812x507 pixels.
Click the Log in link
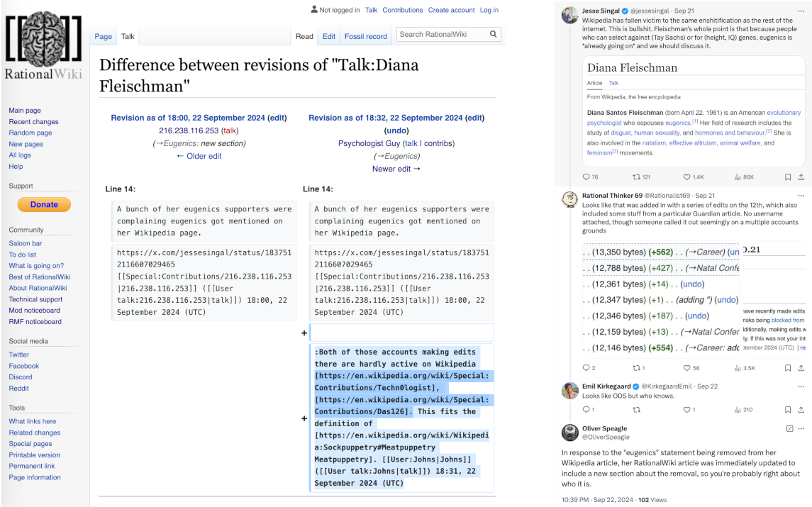[489, 10]
